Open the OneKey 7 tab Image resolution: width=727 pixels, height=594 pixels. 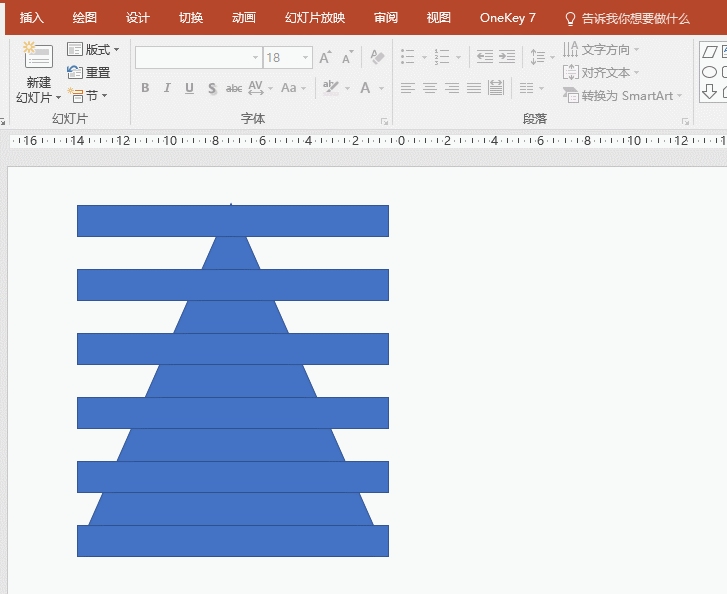coord(507,18)
